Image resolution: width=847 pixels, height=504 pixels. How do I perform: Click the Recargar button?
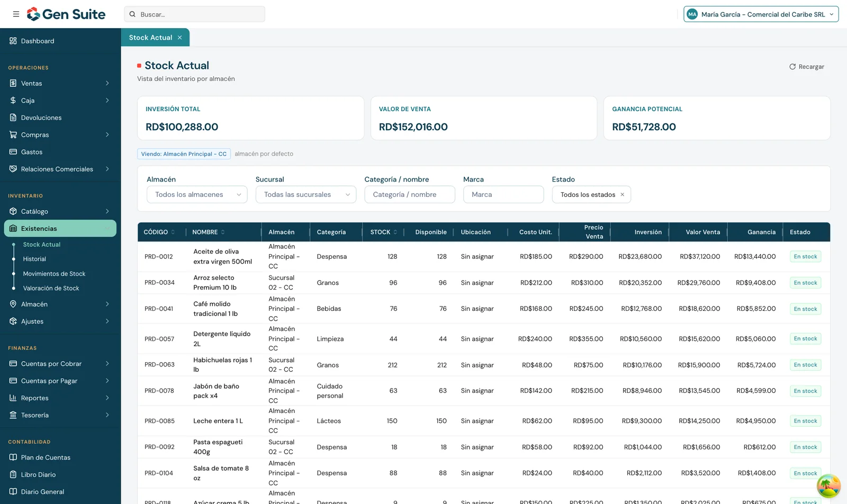807,67
